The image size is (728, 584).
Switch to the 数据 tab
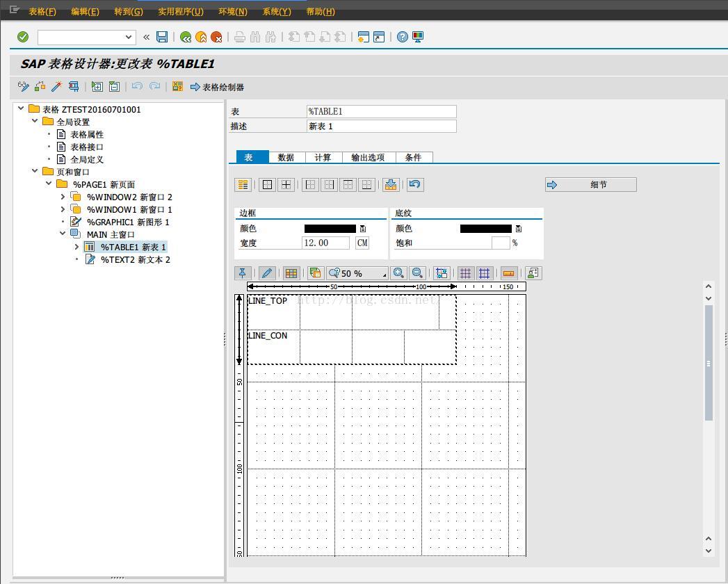286,157
